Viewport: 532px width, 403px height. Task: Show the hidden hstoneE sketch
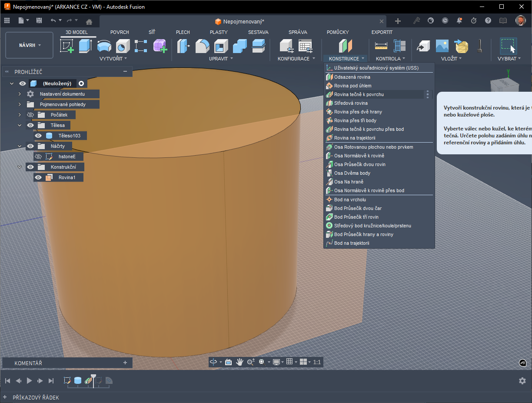pyautogui.click(x=38, y=157)
